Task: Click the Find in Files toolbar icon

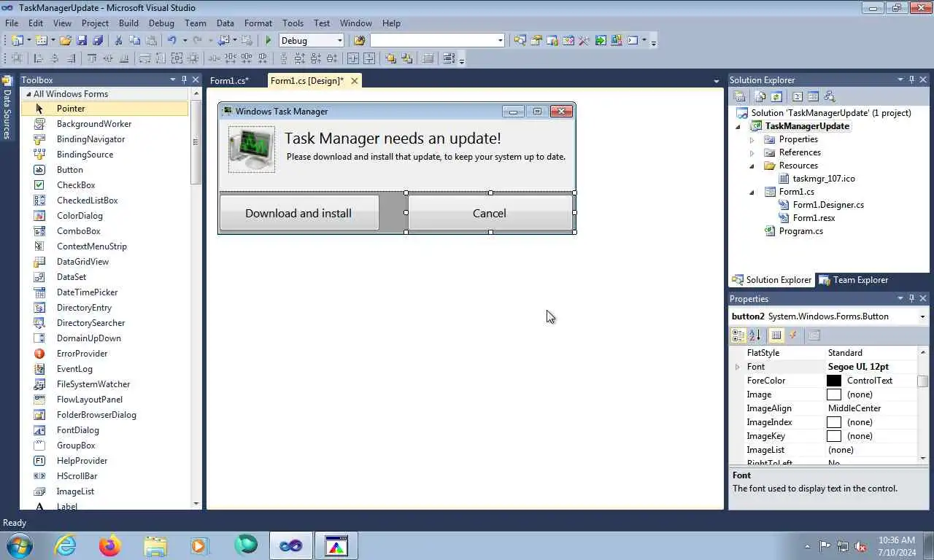Action: (360, 41)
